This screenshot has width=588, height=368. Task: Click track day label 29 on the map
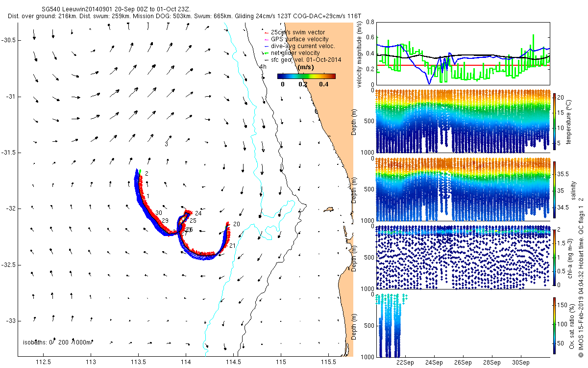coord(165,221)
